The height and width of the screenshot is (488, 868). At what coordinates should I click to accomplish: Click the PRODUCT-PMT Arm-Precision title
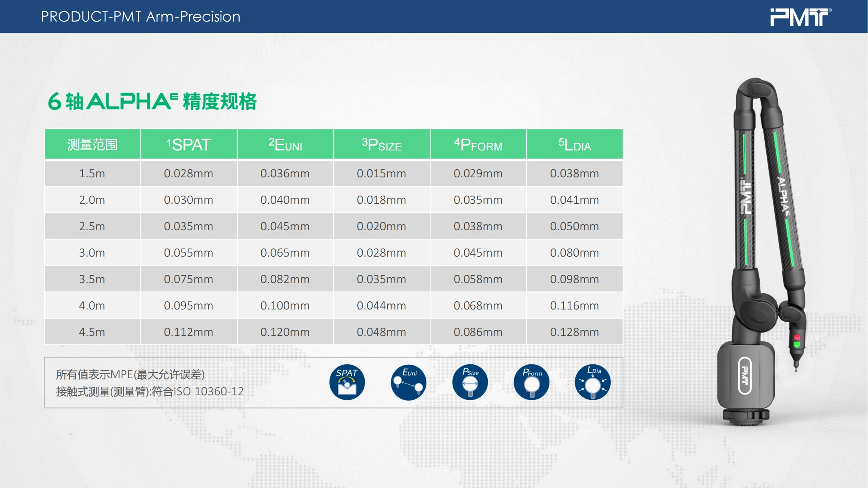[x=141, y=17]
